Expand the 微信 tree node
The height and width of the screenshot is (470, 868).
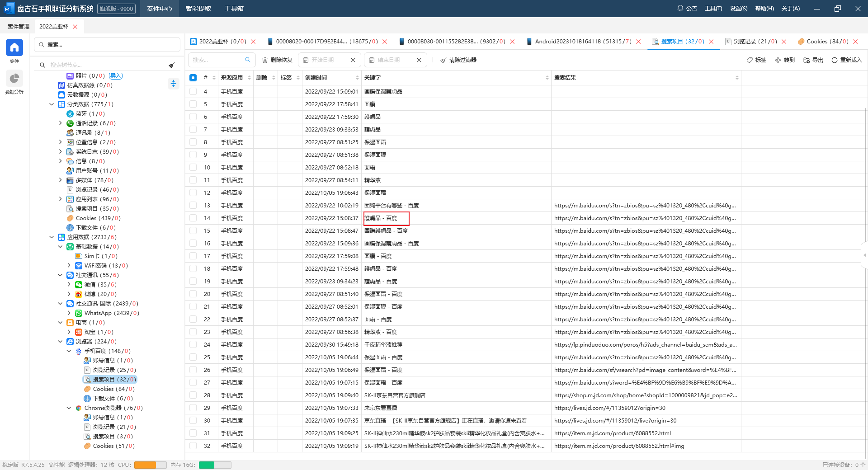coord(69,285)
